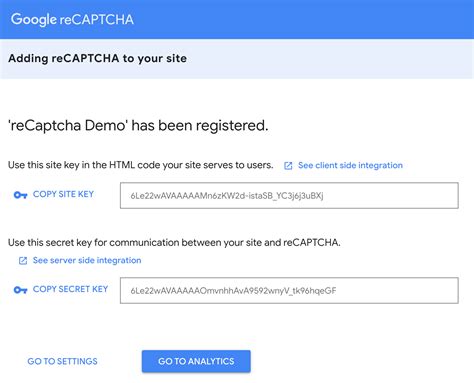Go to settings via GO TO SETTINGS
Screen dimensions: 474x383
(62, 361)
